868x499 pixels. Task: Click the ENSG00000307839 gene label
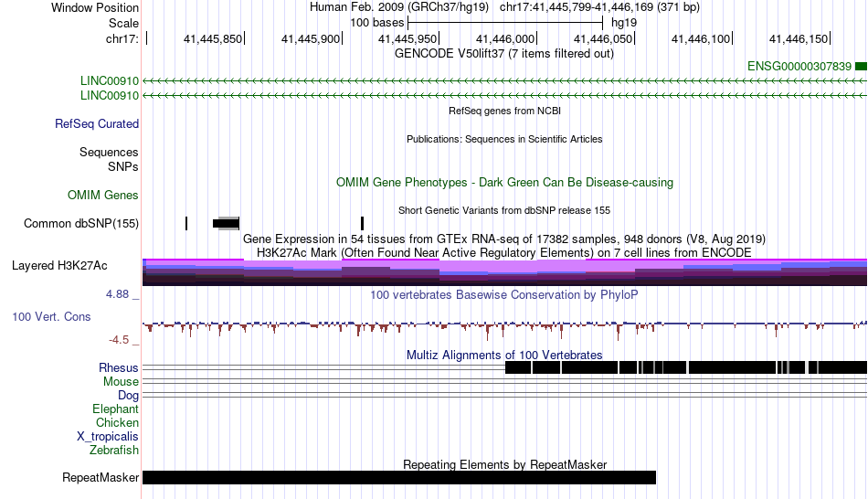pos(799,67)
